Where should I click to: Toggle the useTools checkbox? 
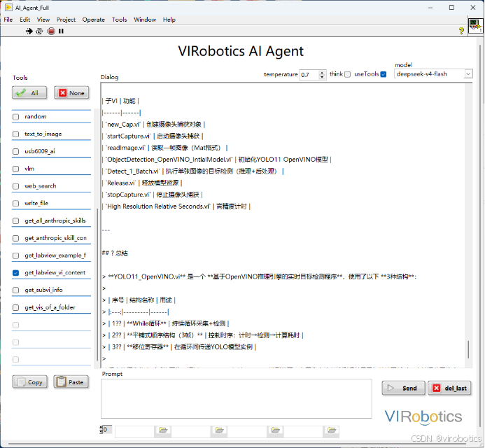[x=384, y=74]
